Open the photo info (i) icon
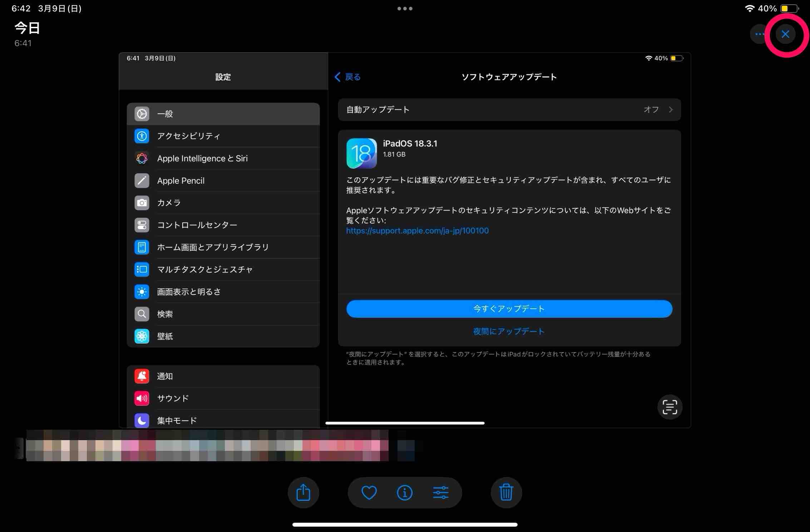 coord(405,493)
